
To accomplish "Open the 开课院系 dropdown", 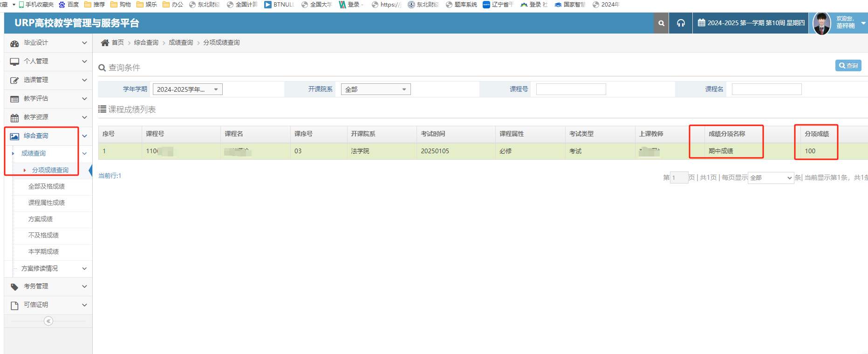I will (x=376, y=89).
